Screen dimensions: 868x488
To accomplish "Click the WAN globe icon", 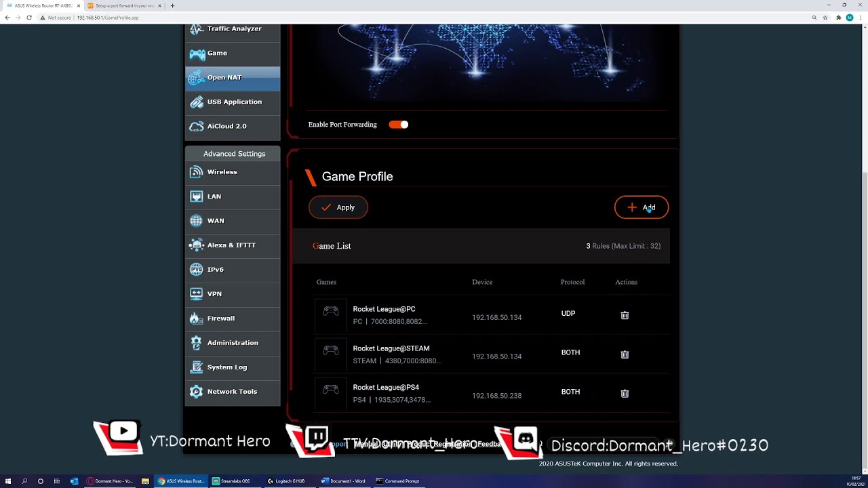I will 197,221.
